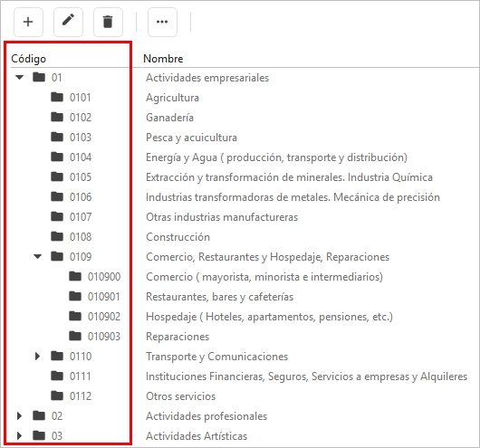Click the Nombre column header
Viewport: 480px width, 448px height.
coord(163,59)
